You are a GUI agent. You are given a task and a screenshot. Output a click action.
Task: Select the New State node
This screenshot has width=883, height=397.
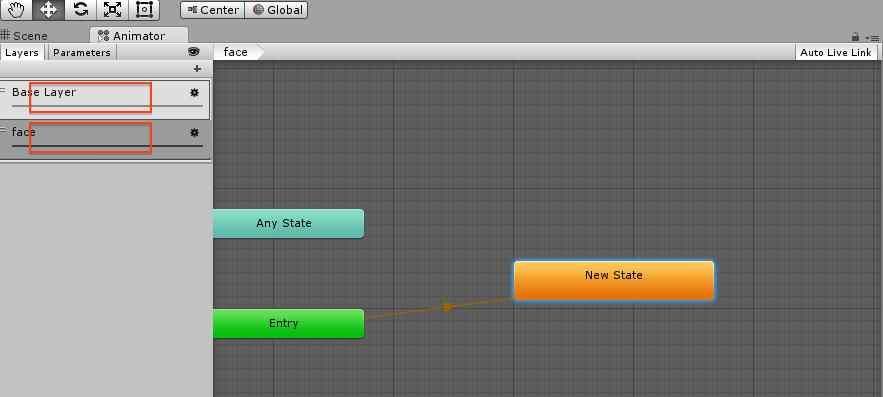coord(614,280)
